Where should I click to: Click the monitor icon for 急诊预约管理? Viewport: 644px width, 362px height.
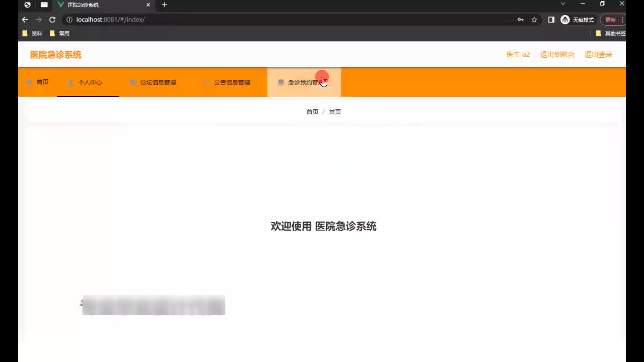[281, 82]
